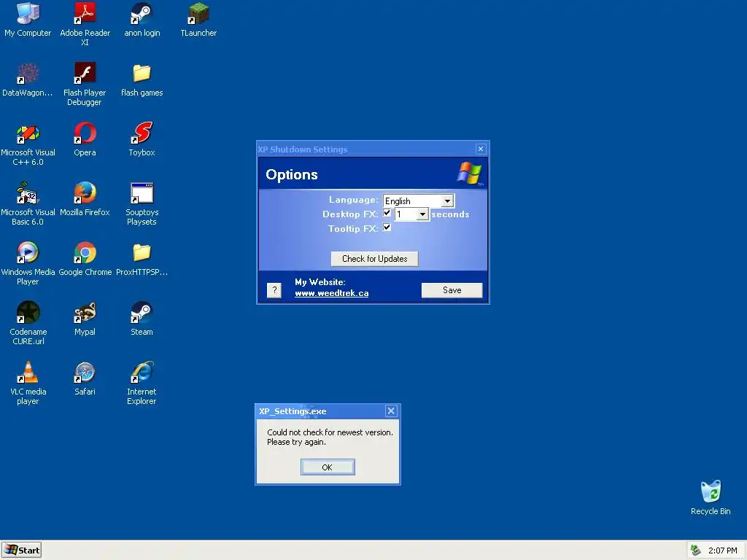Launch Steam desktop shortcut
747x560 pixels.
pos(142,319)
